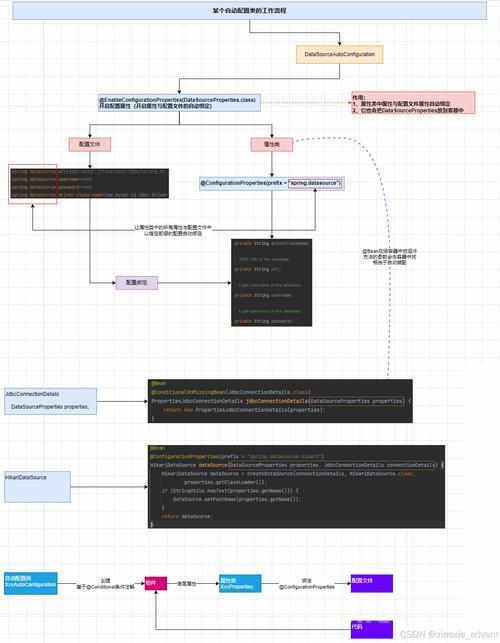Image resolution: width=500 pixels, height=643 pixels.
Task: Click the @Bean dashed-line annotation text
Action: 390,257
